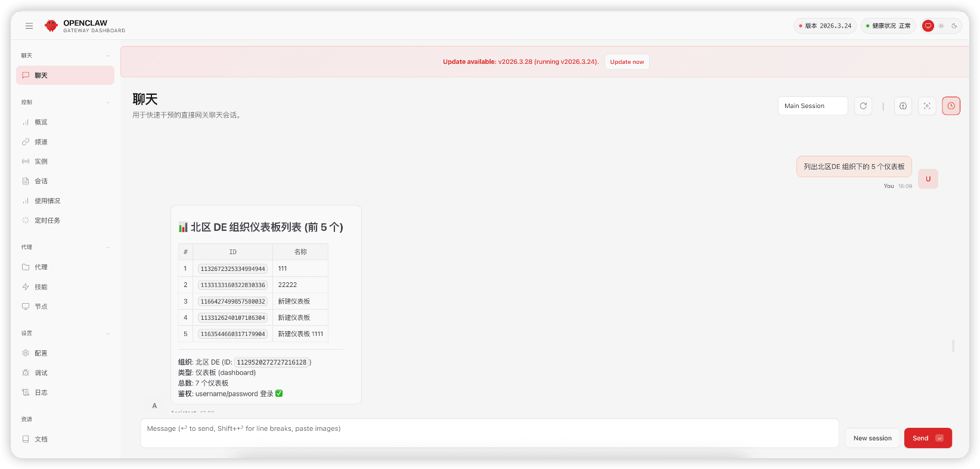The height and width of the screenshot is (469, 980).
Task: Toggle the hamburger sidebar menu
Action: click(29, 26)
